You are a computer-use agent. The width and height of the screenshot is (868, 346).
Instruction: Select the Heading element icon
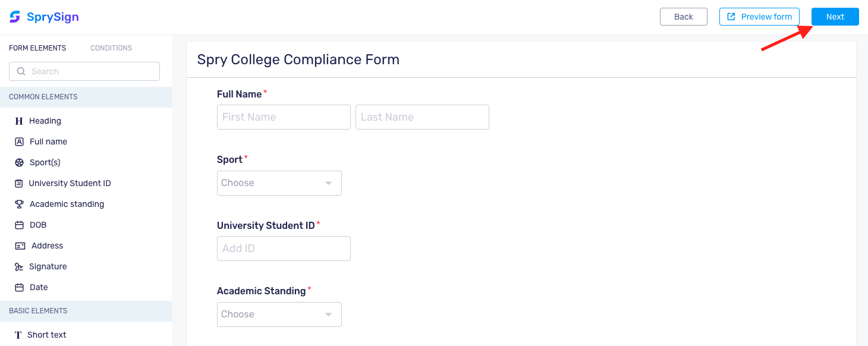(19, 121)
